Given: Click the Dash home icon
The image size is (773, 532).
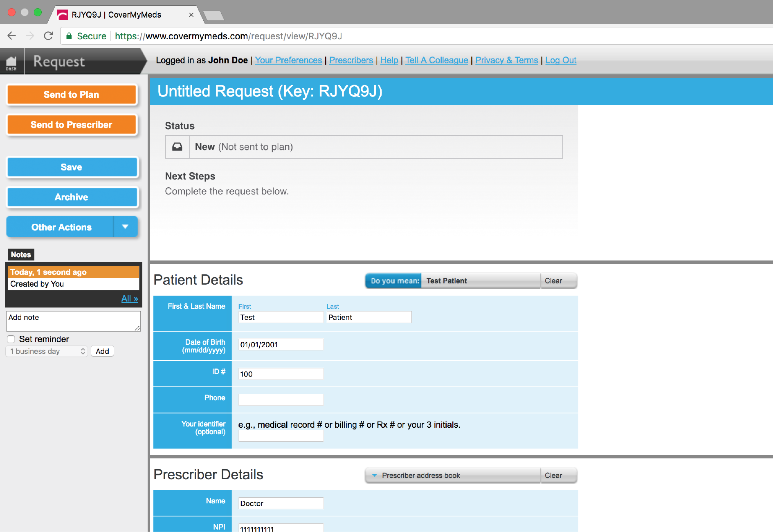Looking at the screenshot, I should click(11, 63).
